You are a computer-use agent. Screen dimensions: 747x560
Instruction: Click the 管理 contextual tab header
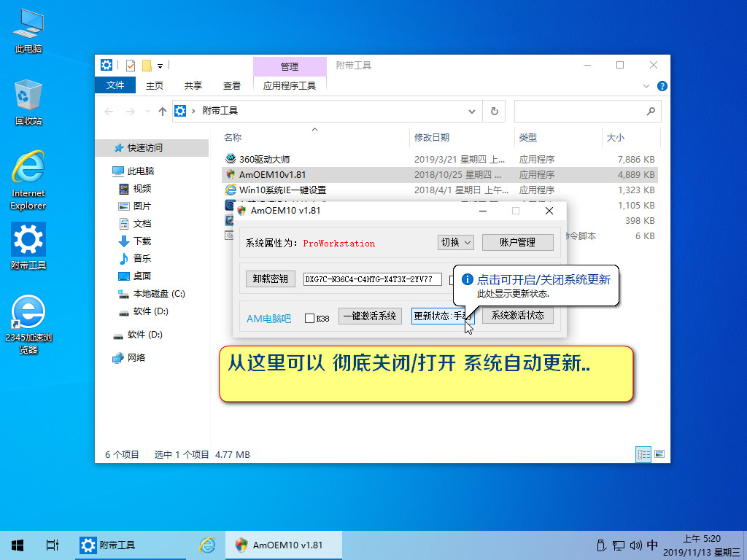pos(290,66)
